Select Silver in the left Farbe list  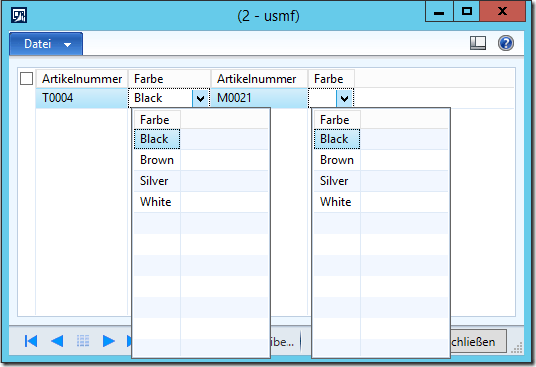click(x=157, y=181)
